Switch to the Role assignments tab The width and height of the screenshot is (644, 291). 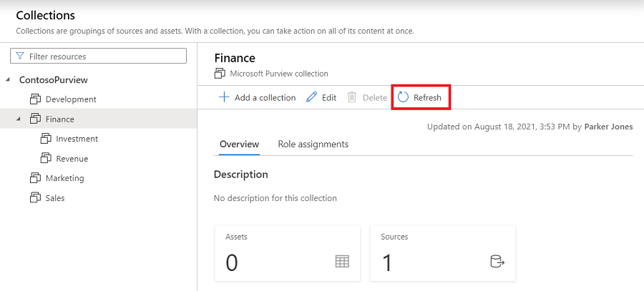coord(313,144)
